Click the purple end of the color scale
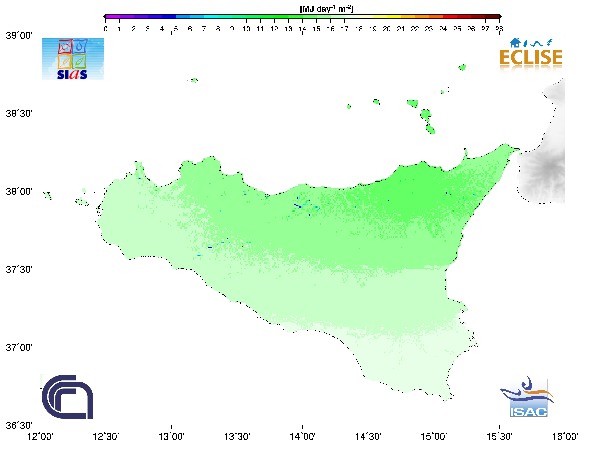Screen dimensions: 600x450 click(111, 17)
